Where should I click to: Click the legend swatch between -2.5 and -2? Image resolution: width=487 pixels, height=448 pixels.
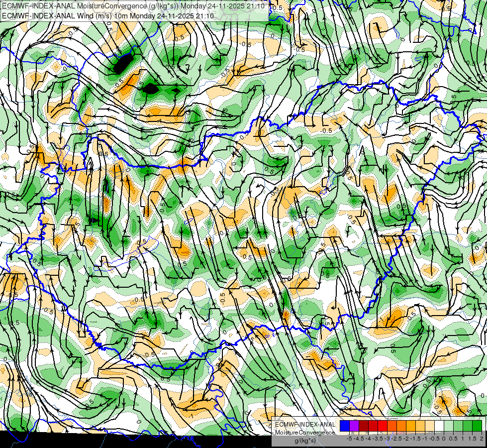[401, 426]
